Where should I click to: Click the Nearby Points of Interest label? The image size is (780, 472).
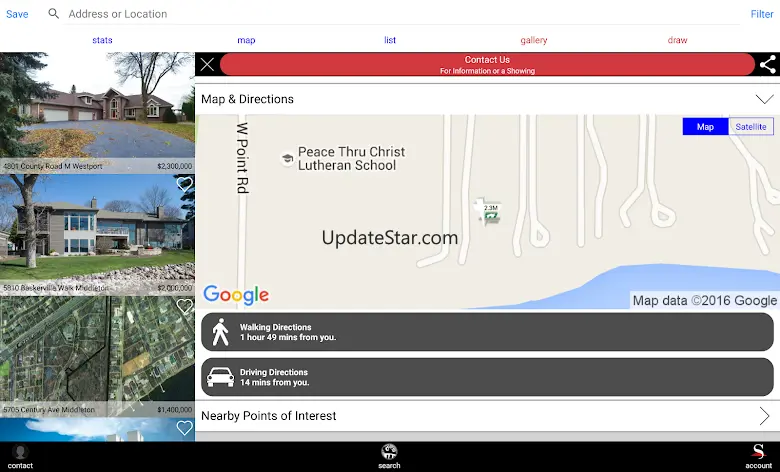coord(269,416)
